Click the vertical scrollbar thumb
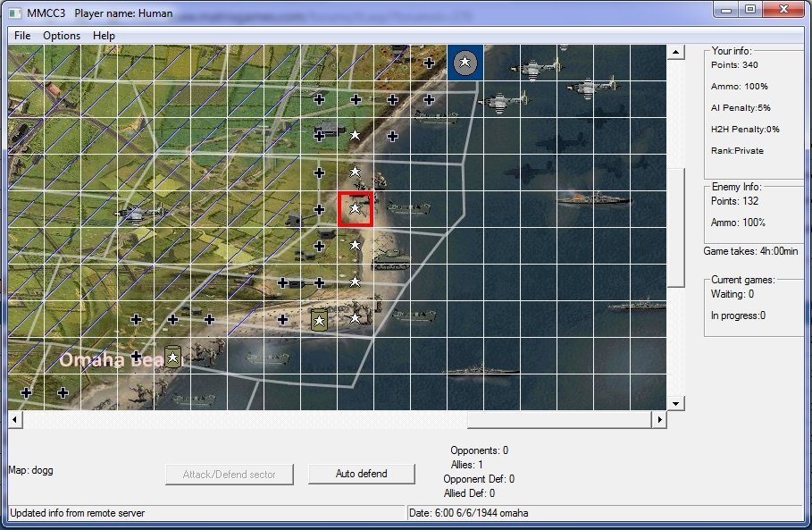The image size is (812, 530). pyautogui.click(x=675, y=227)
